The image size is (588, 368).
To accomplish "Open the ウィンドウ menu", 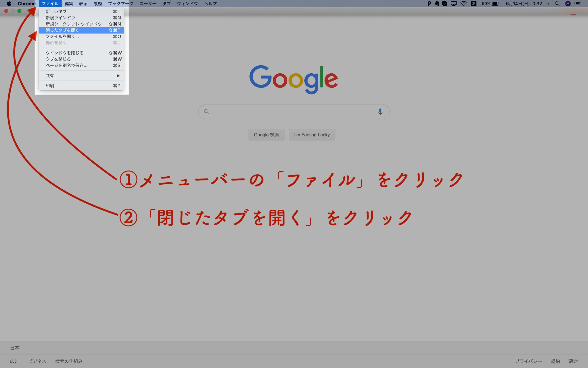I will click(x=187, y=3).
